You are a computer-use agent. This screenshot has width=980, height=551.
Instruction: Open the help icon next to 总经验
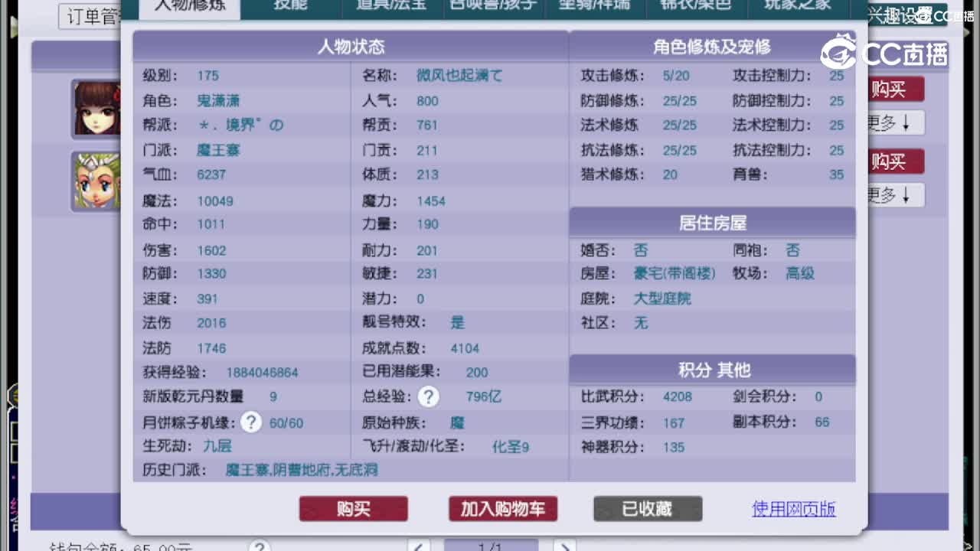tap(429, 396)
